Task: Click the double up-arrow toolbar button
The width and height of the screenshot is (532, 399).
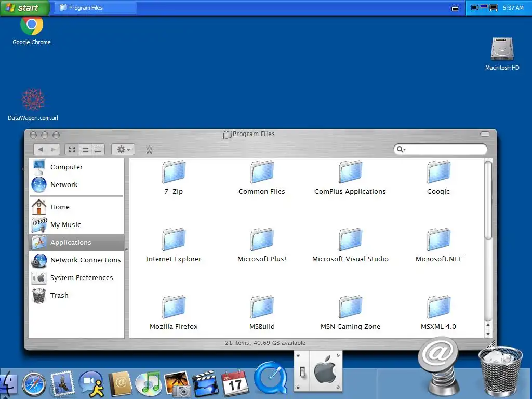Action: click(x=149, y=150)
